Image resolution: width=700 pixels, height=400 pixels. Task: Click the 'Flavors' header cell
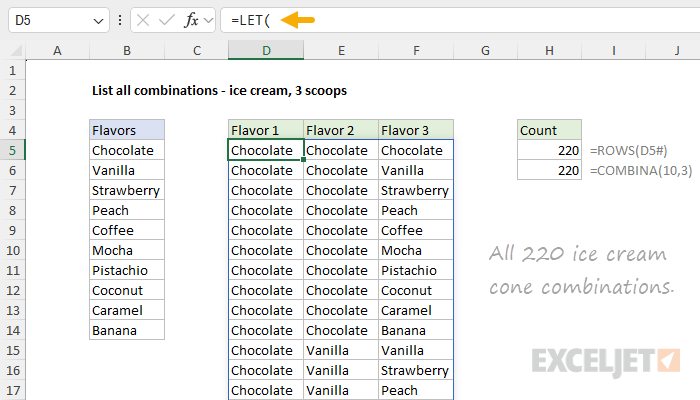point(127,130)
